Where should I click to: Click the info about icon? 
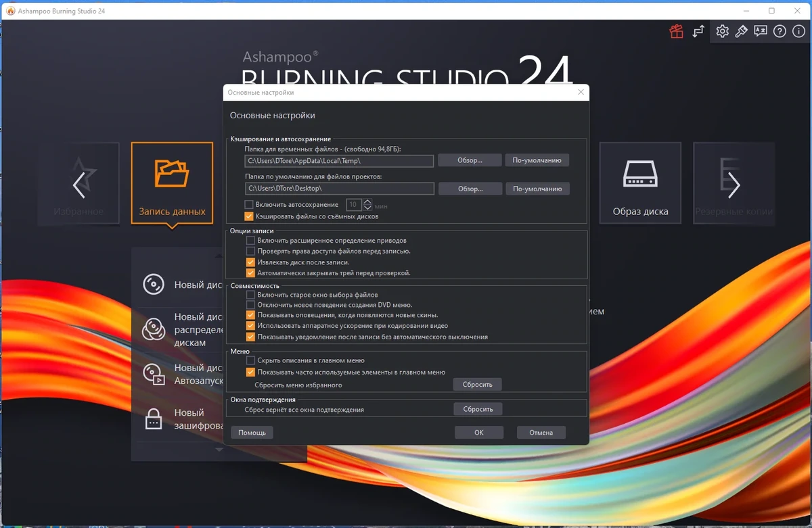pyautogui.click(x=798, y=32)
